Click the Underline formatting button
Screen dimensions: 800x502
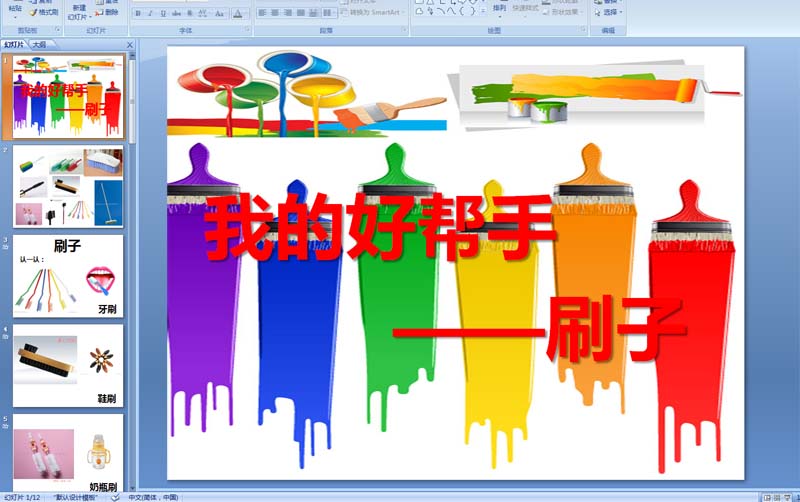163,14
